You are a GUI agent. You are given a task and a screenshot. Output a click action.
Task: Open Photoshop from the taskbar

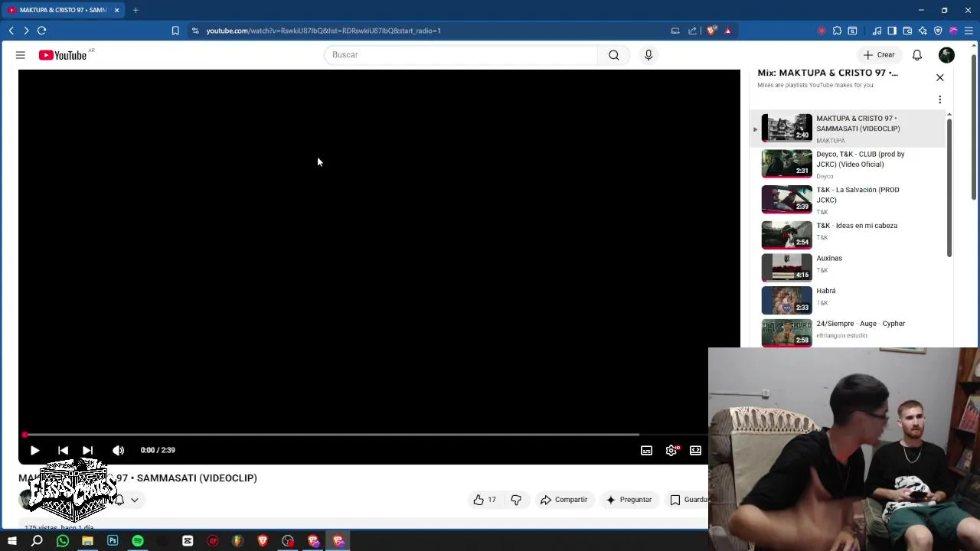113,541
